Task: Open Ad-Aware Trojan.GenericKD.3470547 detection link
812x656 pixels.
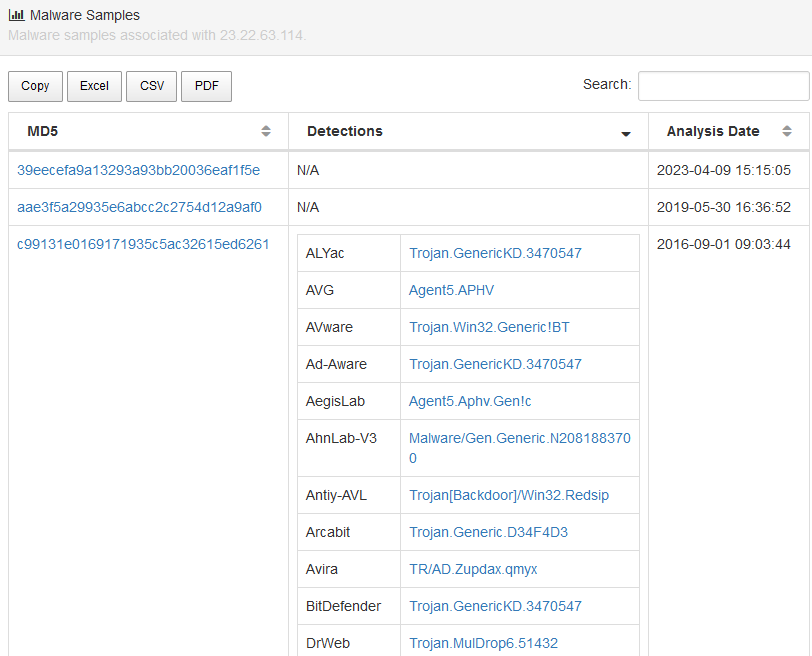Action: coord(495,364)
